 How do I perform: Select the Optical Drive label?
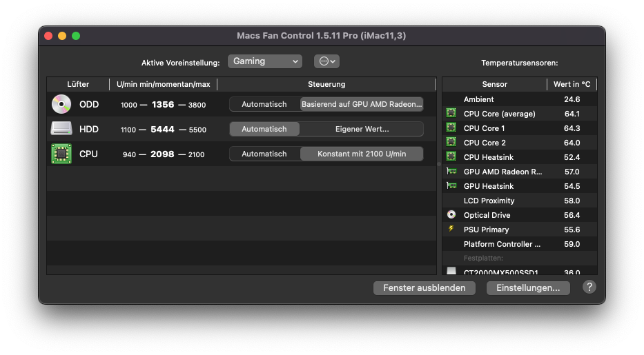(x=487, y=215)
